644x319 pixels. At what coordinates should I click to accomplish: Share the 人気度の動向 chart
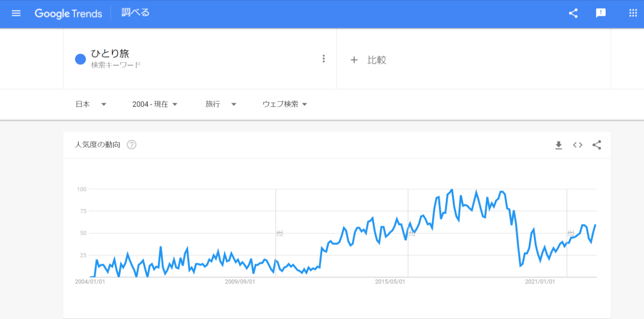(597, 145)
